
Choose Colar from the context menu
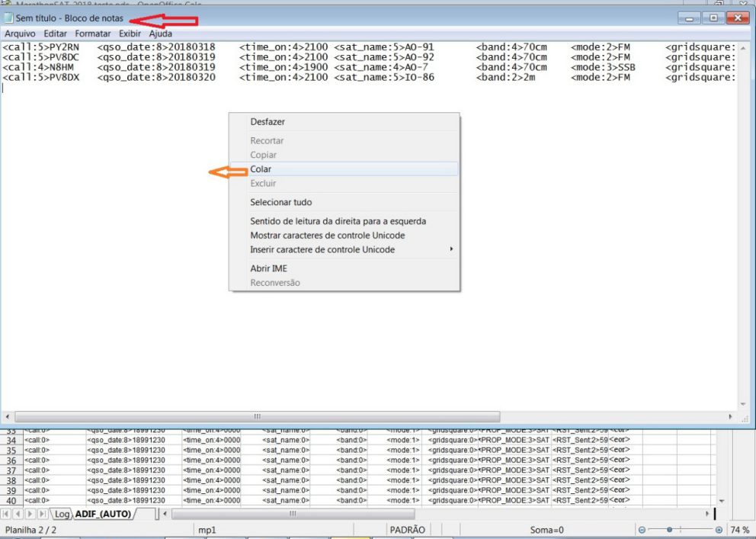(261, 169)
